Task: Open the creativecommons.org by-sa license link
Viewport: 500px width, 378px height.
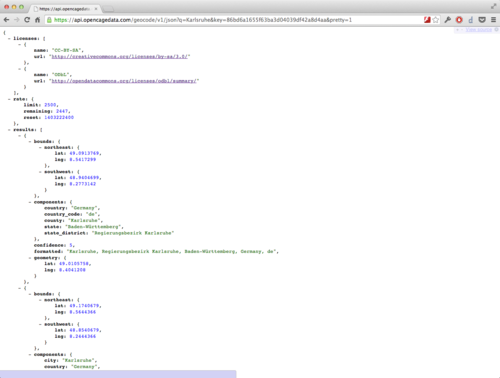Action: point(120,56)
